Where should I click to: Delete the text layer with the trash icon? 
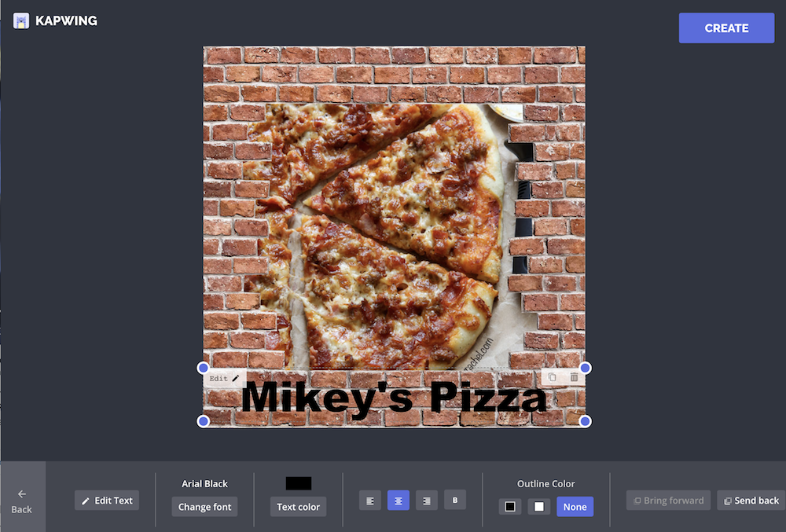coord(574,377)
